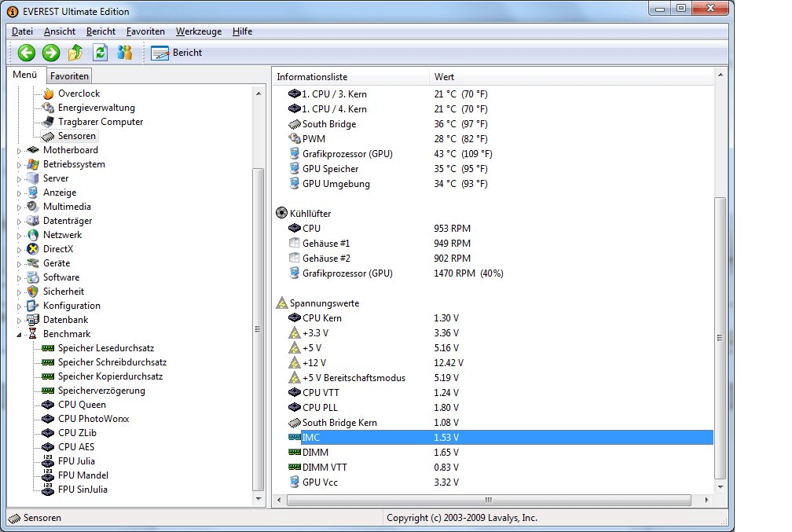Select Speicherverzögerung memory icon
This screenshot has width=792, height=532.
[x=48, y=391]
